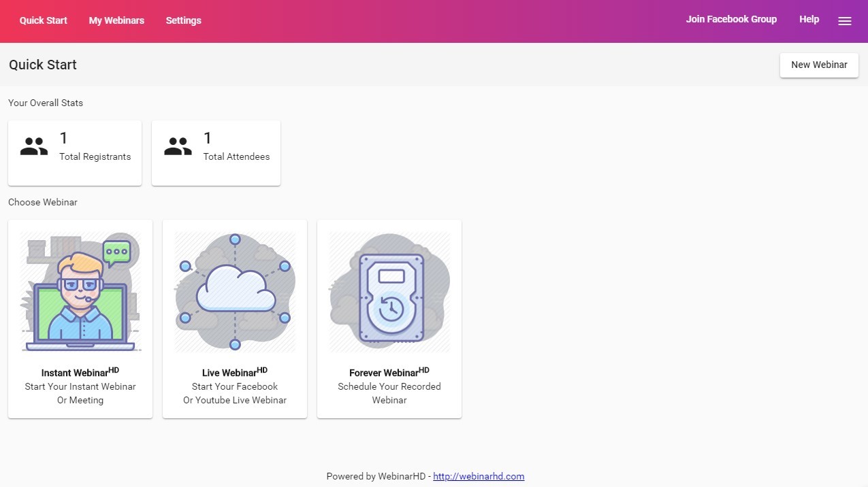Image resolution: width=868 pixels, height=487 pixels.
Task: Go to the Quick Start tab
Action: pyautogui.click(x=44, y=20)
